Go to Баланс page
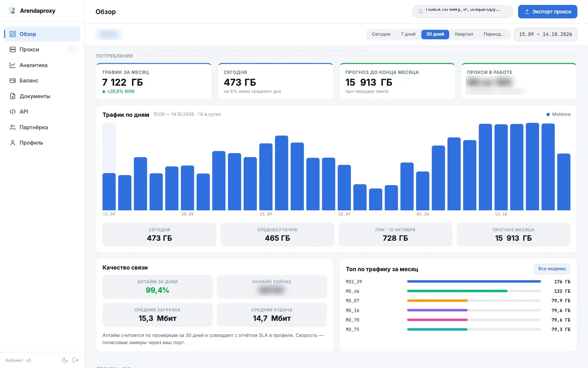The image size is (588, 368). pos(42,80)
